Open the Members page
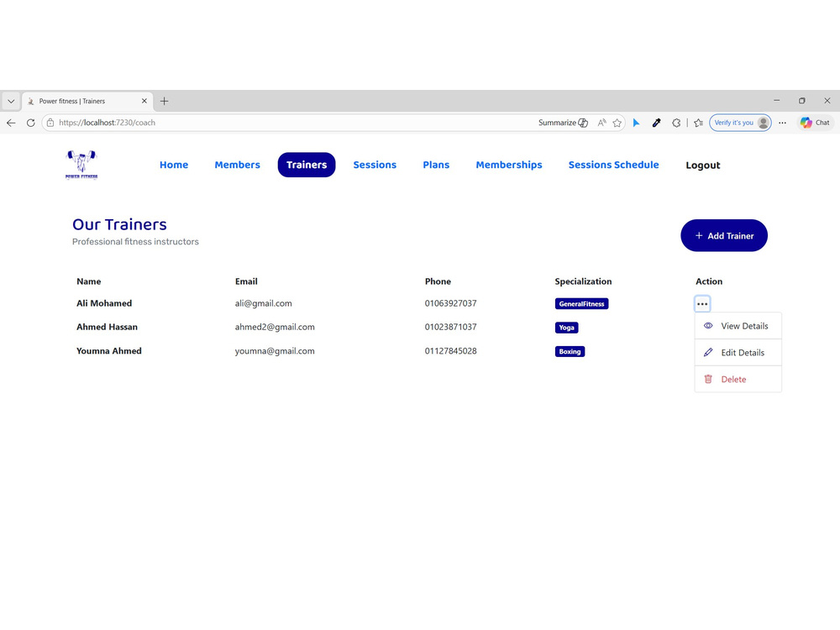Screen dimensions: 840x630 [238, 165]
